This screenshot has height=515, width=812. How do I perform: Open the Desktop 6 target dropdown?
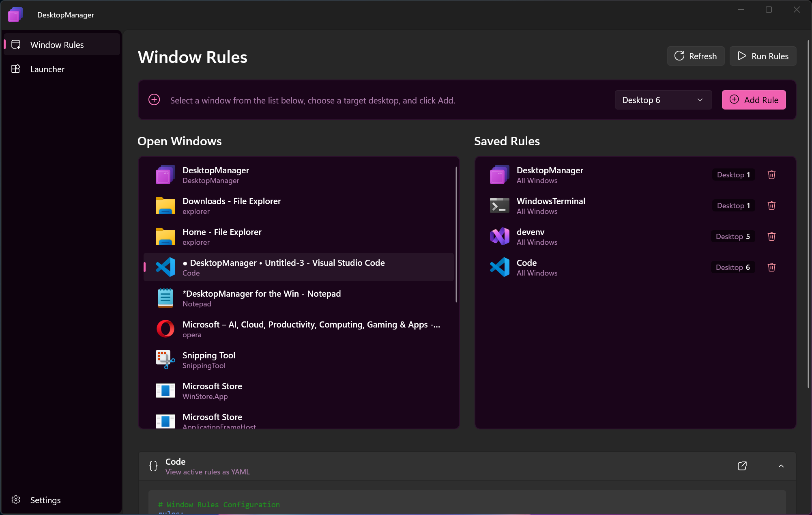point(663,99)
